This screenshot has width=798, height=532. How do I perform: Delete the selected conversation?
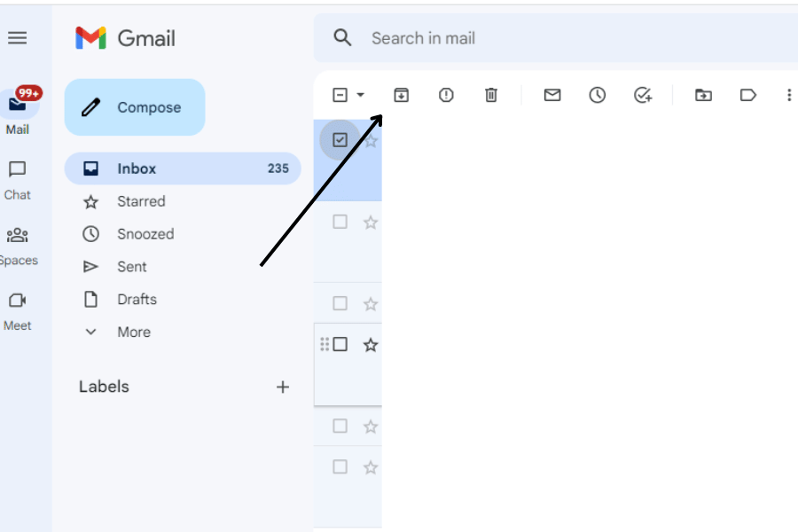click(491, 95)
